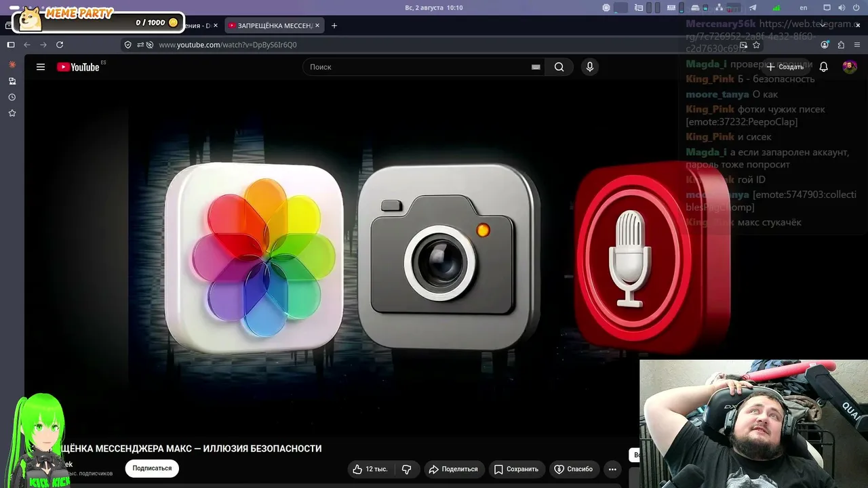Open the picture-in-picture icon in address bar
The width and height of the screenshot is (868, 488).
tap(743, 45)
